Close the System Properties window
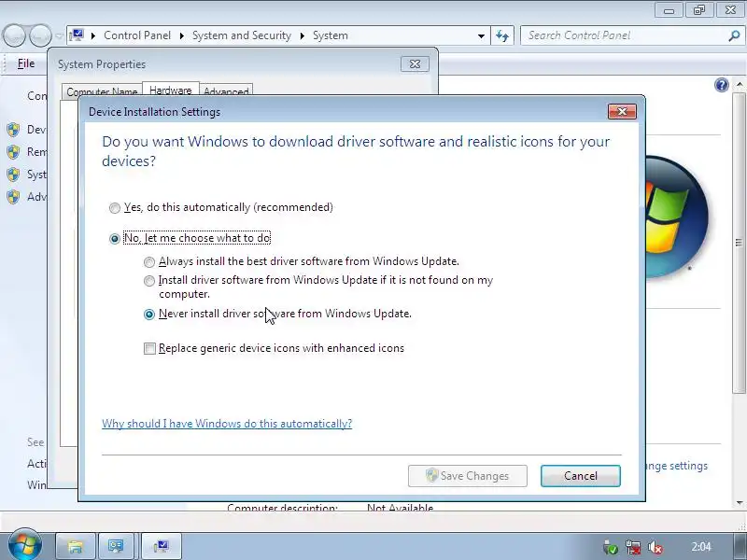This screenshot has height=560, width=747. click(x=415, y=63)
